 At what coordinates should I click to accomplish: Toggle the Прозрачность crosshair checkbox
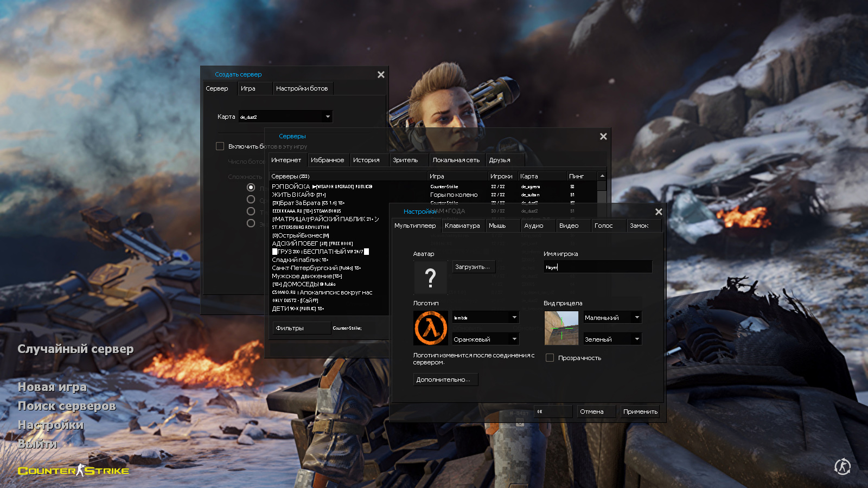(550, 358)
